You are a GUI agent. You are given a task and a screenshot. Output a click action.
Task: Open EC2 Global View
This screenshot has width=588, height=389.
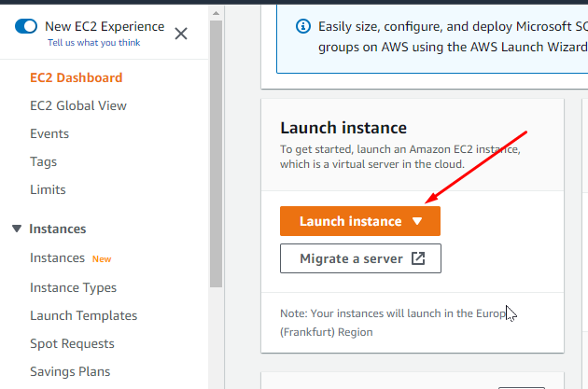click(78, 105)
